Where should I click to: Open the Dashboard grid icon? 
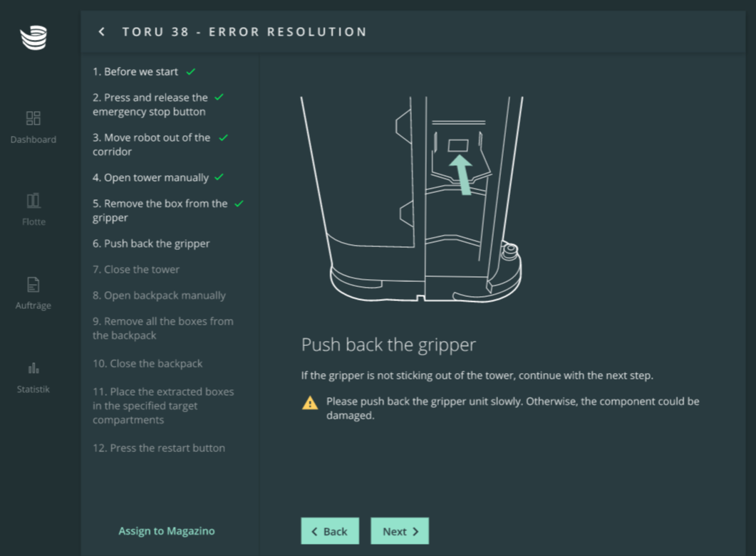coord(33,118)
